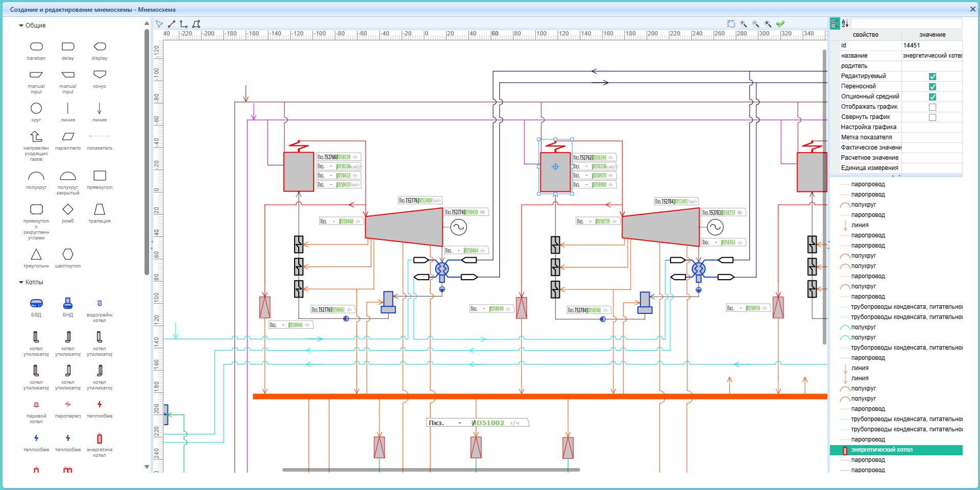
Task: Click the zoom out magnifier icon
Action: (756, 24)
